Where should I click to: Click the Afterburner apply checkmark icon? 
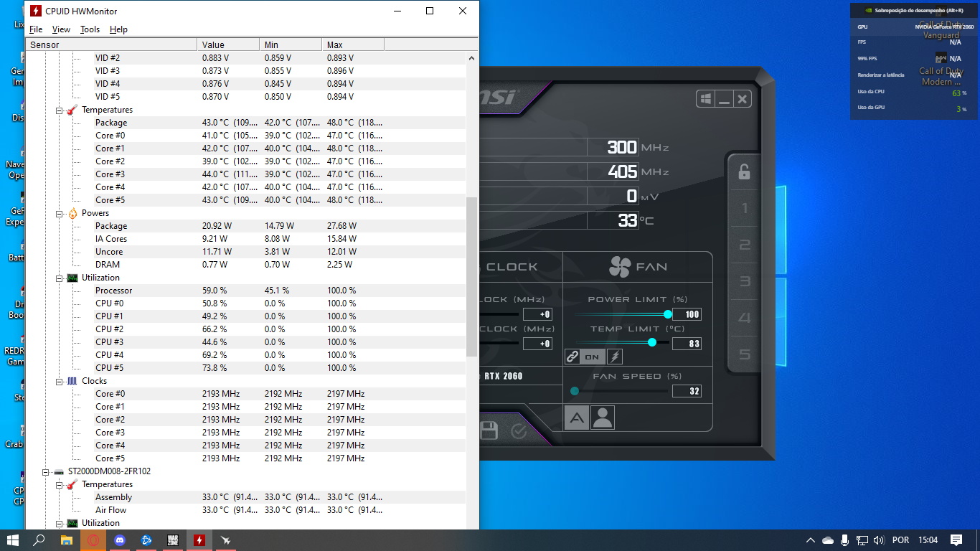coord(519,430)
